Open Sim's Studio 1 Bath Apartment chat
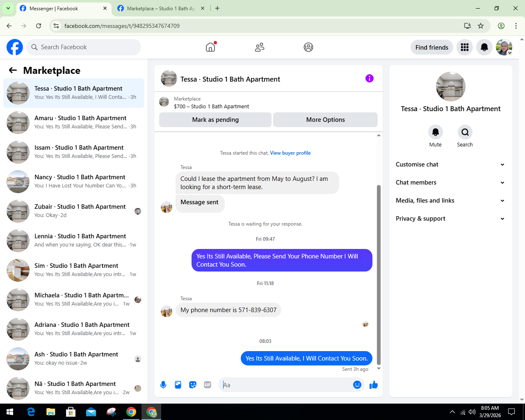Screen dimensions: 525x420 coord(74,270)
